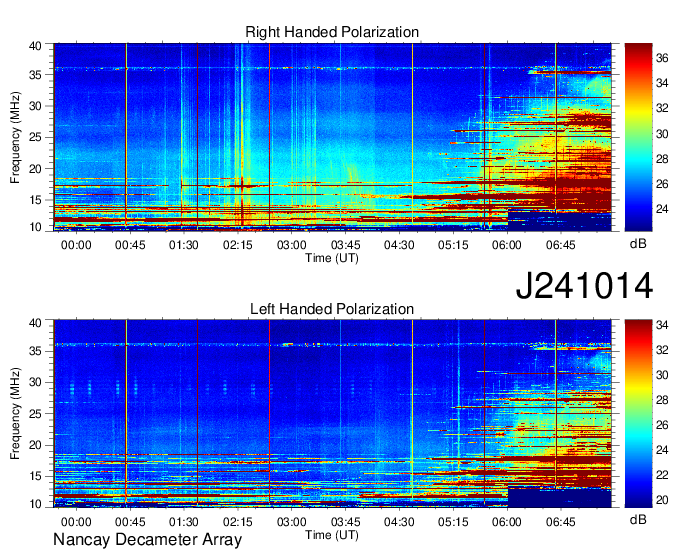Click the dB unit label of Right Handed colorbar
Screen dimensions: 680x552
pos(638,244)
